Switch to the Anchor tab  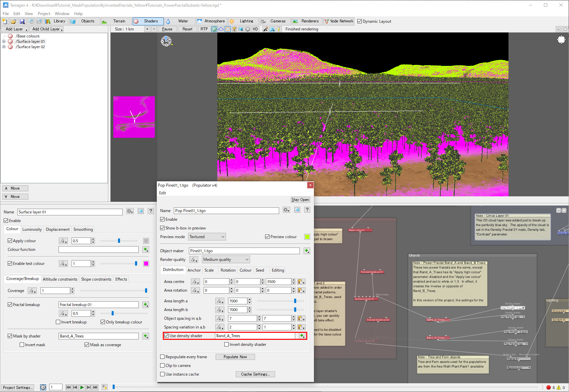coord(194,270)
